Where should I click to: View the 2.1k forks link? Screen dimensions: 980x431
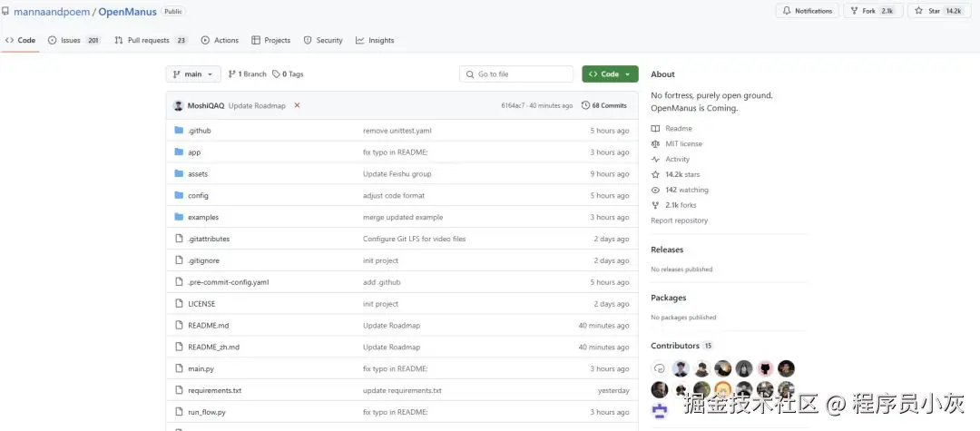click(x=673, y=205)
